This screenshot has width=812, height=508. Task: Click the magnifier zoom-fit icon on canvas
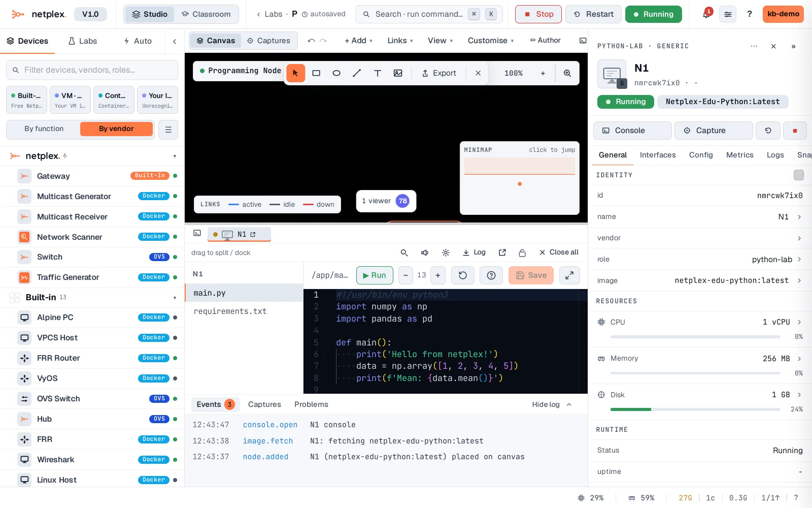click(x=567, y=73)
